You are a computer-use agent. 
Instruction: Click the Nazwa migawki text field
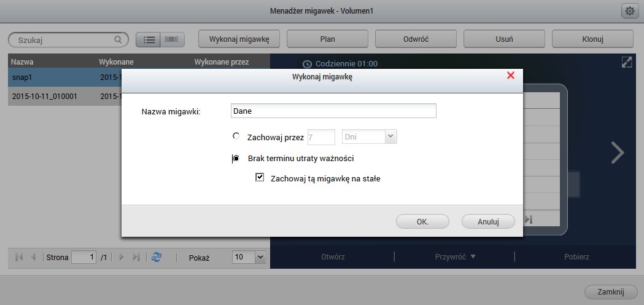pyautogui.click(x=333, y=111)
